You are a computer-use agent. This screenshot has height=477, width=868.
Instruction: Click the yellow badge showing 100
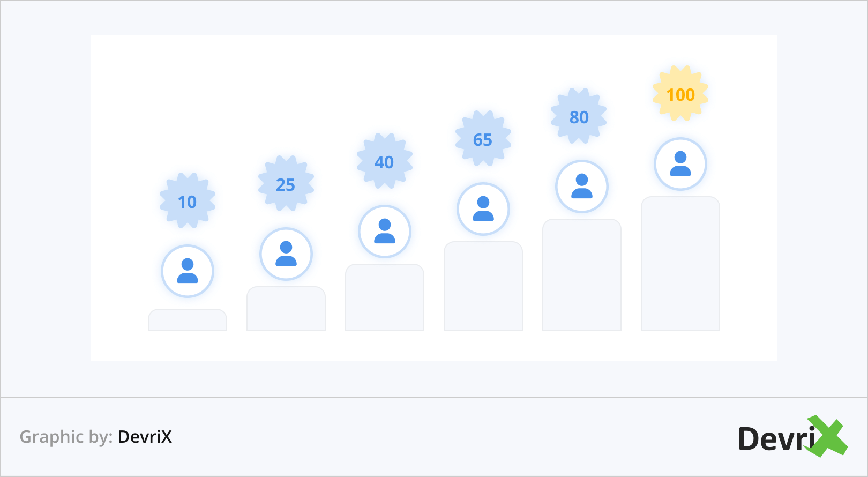click(680, 94)
